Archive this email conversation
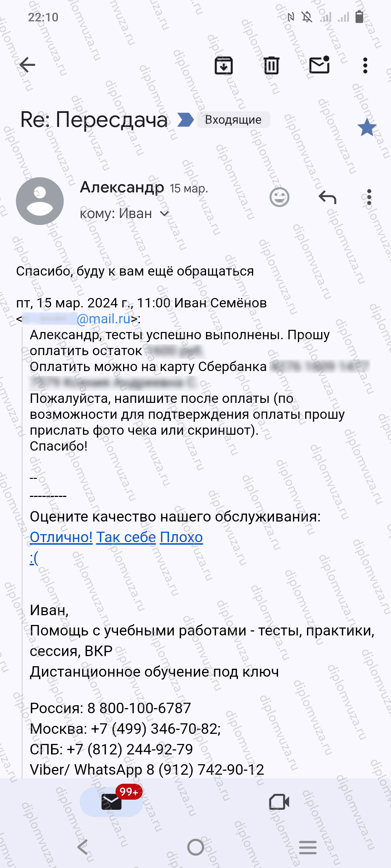 point(224,65)
